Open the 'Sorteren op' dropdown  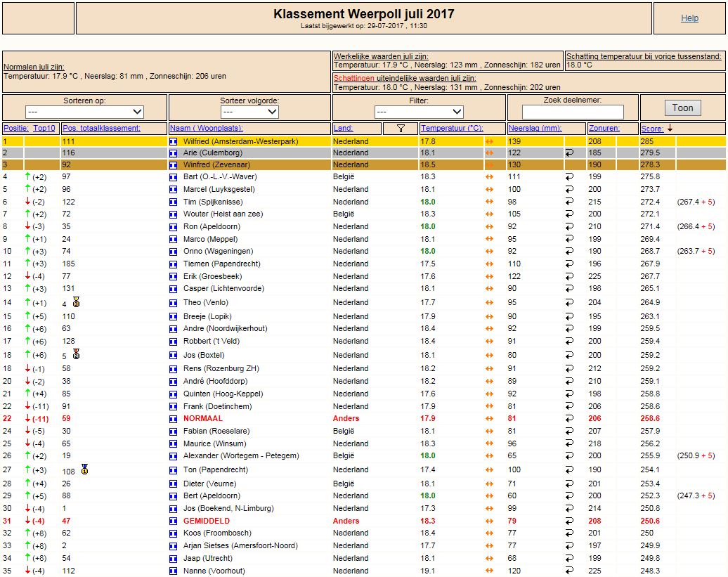84,112
